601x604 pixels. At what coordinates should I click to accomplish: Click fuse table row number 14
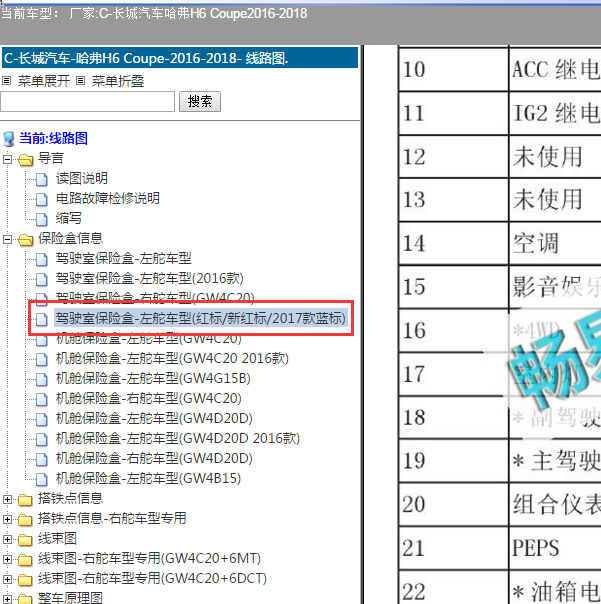pyautogui.click(x=414, y=243)
